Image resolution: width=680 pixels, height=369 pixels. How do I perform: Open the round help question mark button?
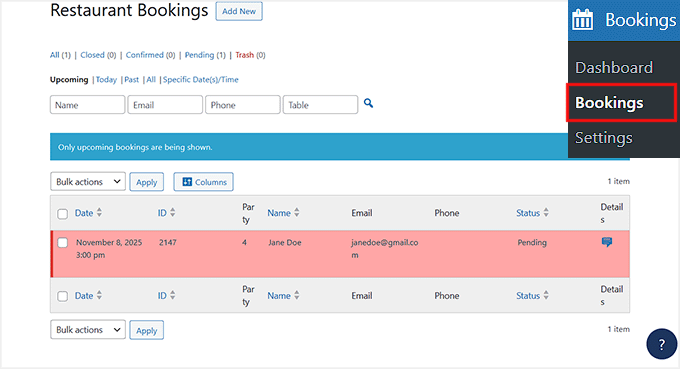[x=661, y=344]
